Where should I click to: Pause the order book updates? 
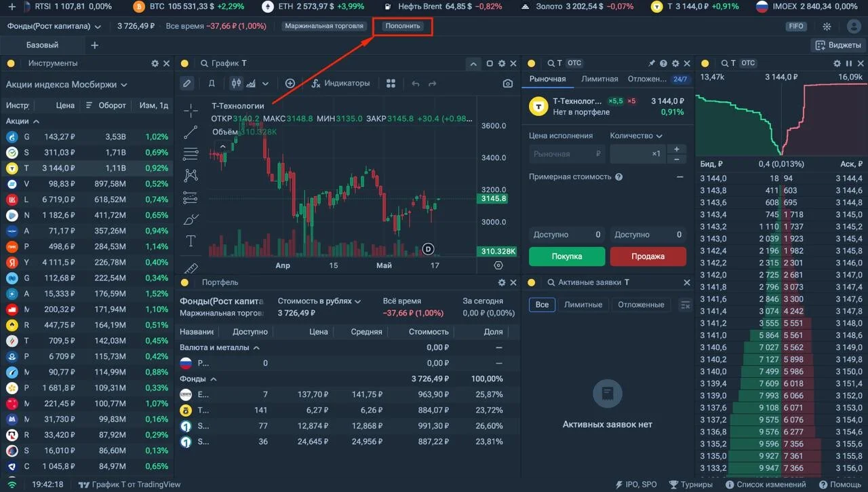point(849,63)
